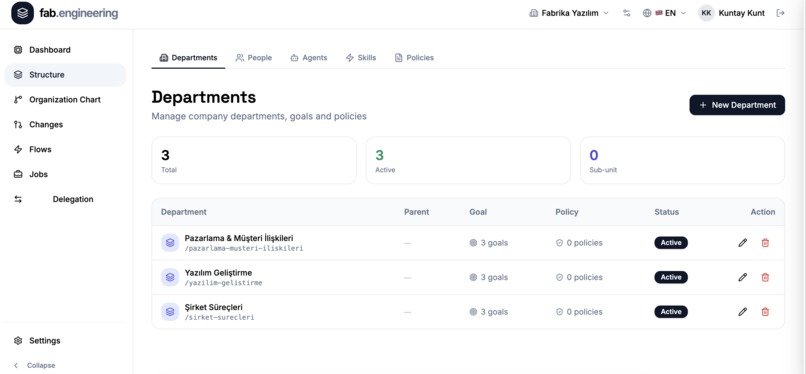Click the Pazarlama & Müşteri İlişkileri department name

tap(239, 238)
